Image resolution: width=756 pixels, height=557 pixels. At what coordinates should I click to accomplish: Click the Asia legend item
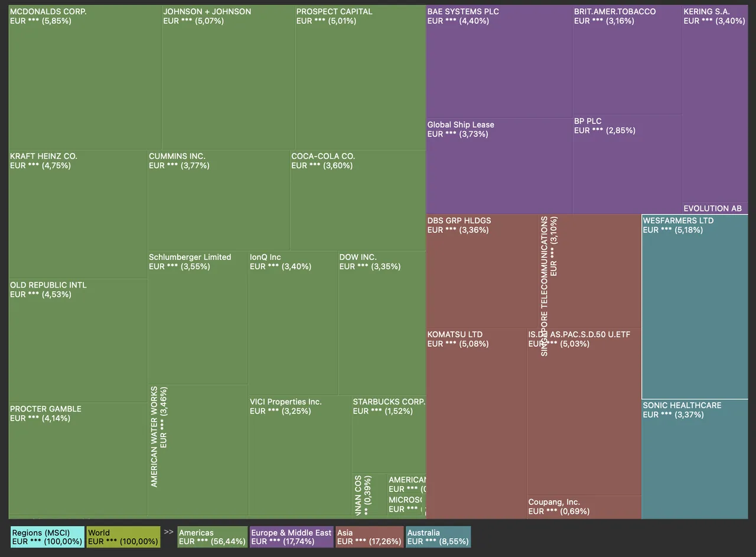click(x=370, y=537)
